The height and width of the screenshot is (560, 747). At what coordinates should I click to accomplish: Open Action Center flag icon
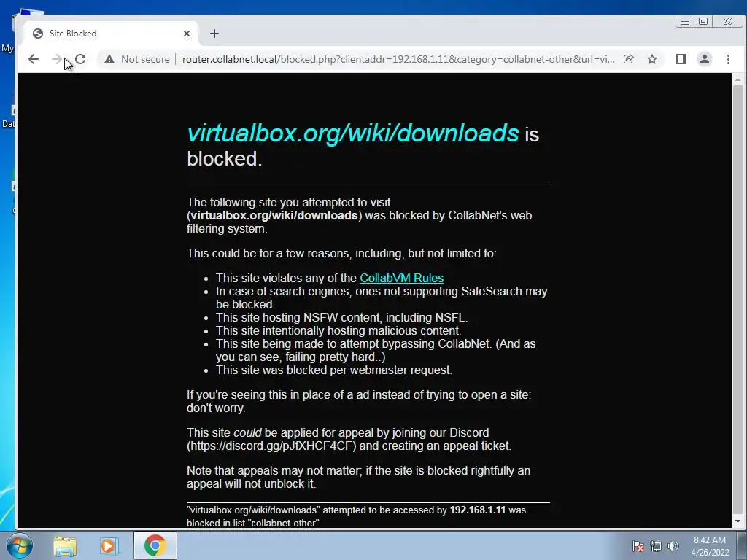[638, 546]
